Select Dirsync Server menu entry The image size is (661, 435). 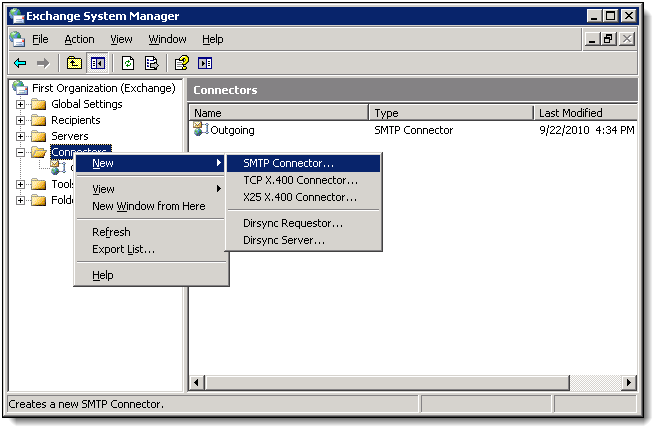tap(304, 240)
